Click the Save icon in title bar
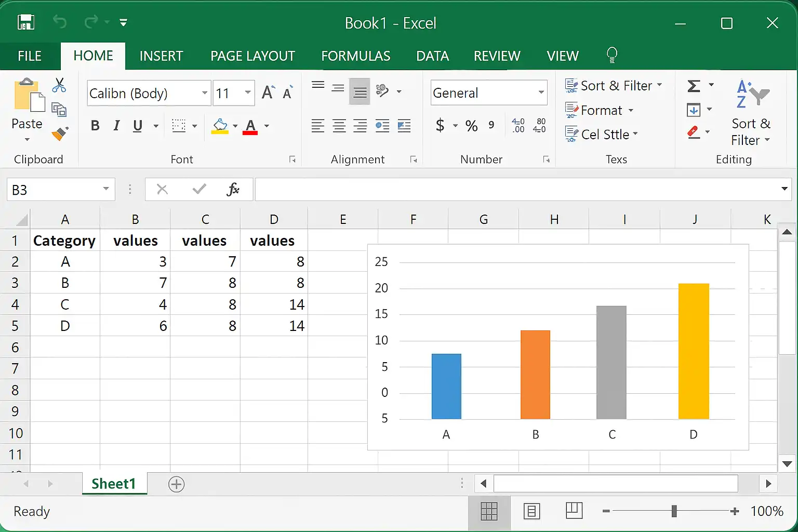The width and height of the screenshot is (798, 532). click(x=25, y=22)
